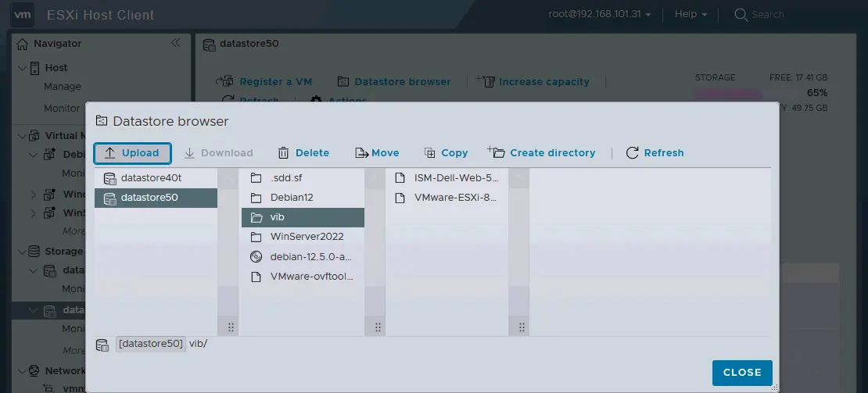868x393 pixels.
Task: Click the search magnifier icon
Action: (741, 14)
